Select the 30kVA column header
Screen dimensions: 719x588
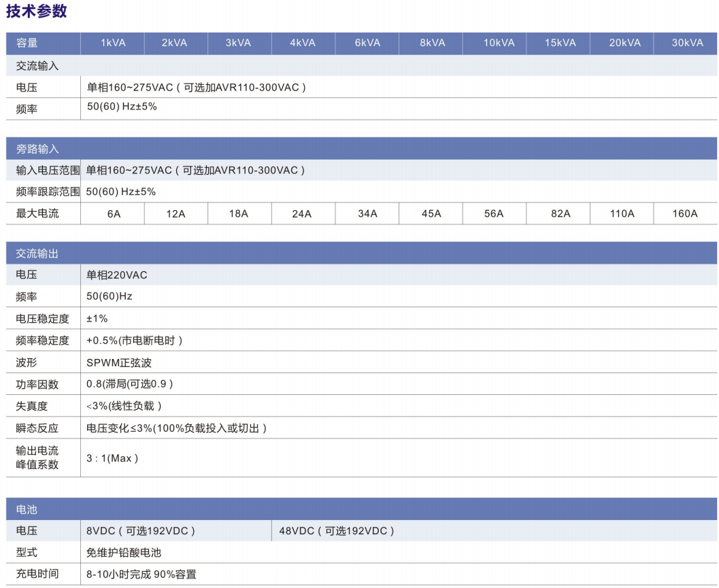pyautogui.click(x=687, y=43)
